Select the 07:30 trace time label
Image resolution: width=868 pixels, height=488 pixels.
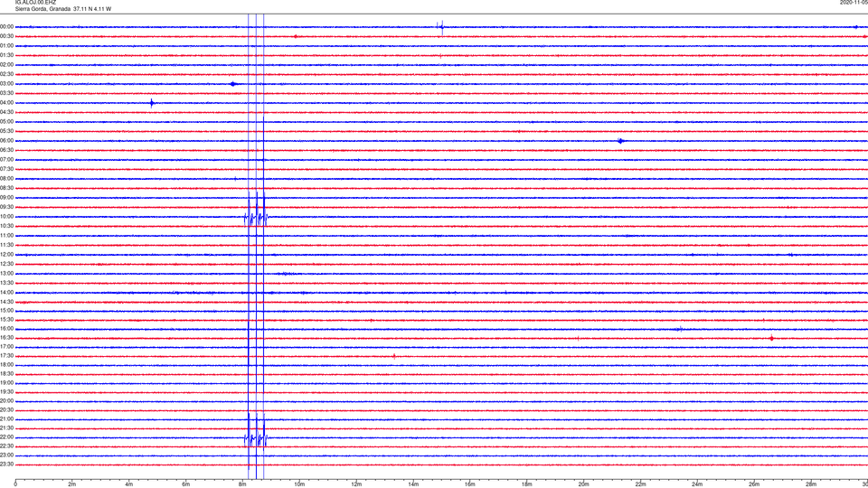click(x=6, y=169)
